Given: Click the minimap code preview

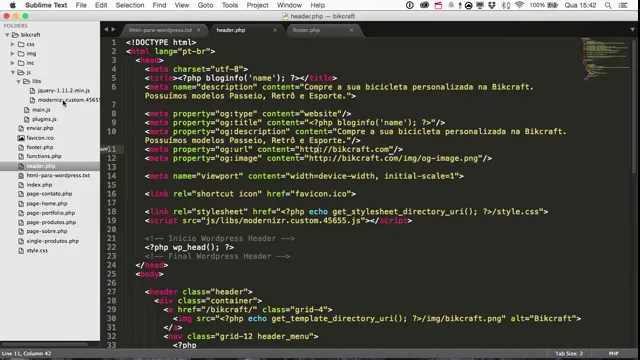Looking at the screenshot, I should (606, 58).
